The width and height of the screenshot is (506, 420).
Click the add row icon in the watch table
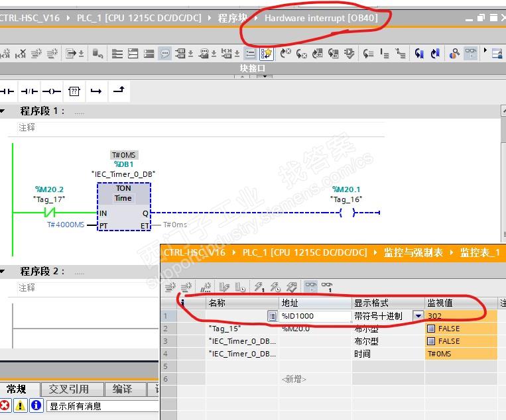coord(186,287)
